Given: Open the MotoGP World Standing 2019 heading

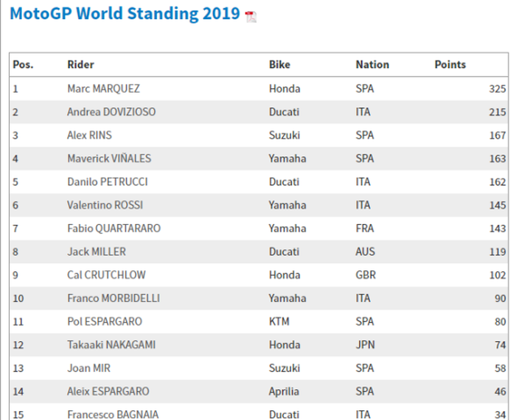Looking at the screenshot, I should pos(125,14).
